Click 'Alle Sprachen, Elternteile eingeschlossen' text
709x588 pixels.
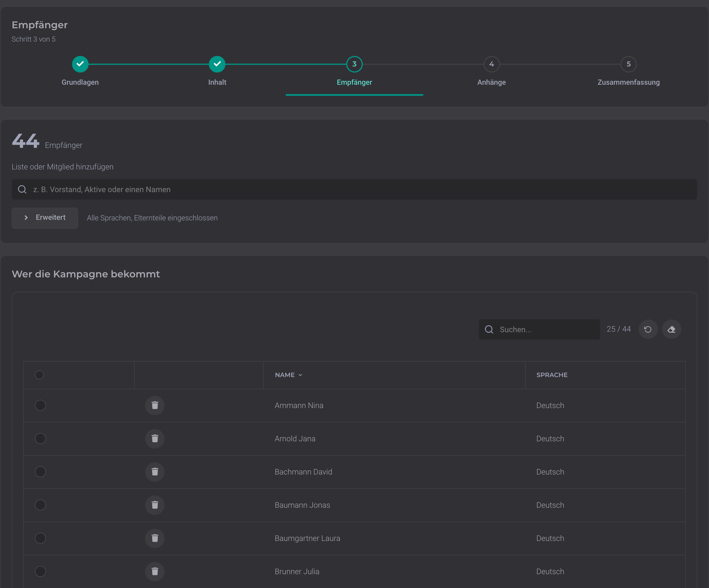coord(152,218)
